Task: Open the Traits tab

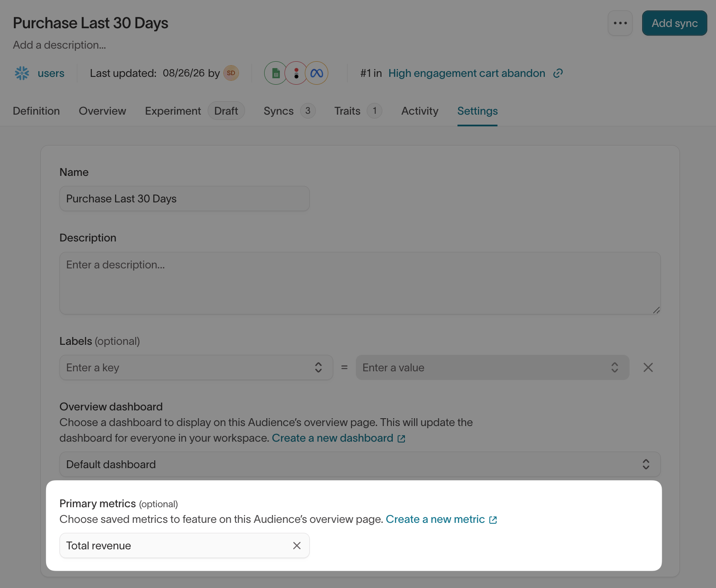Action: click(x=358, y=111)
